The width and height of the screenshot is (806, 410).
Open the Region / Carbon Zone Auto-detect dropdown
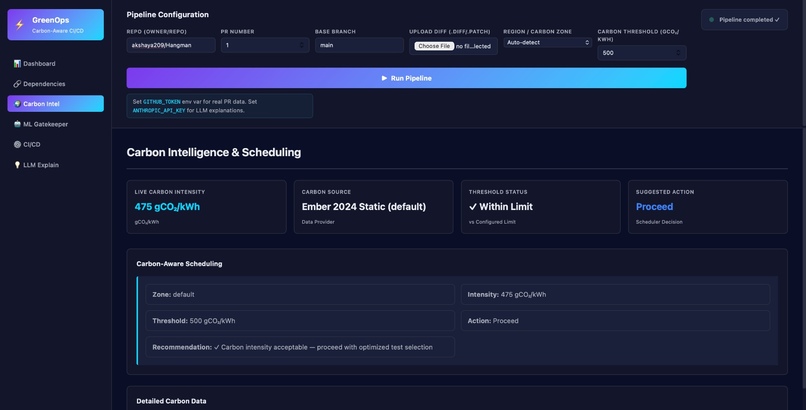point(547,43)
